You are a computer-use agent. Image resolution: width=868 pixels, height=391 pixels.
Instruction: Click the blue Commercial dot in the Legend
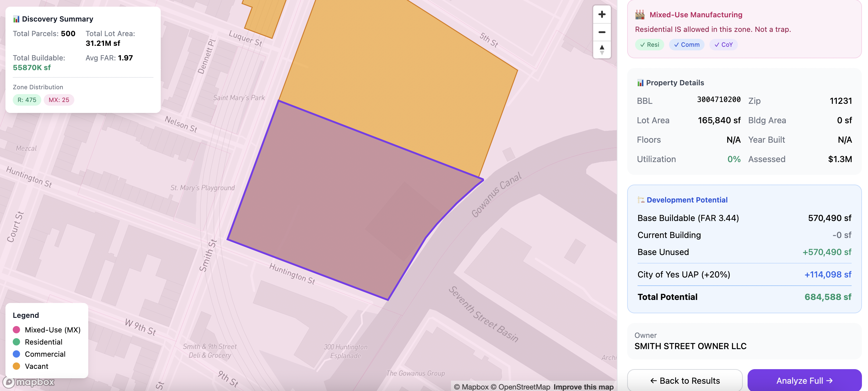click(x=16, y=354)
